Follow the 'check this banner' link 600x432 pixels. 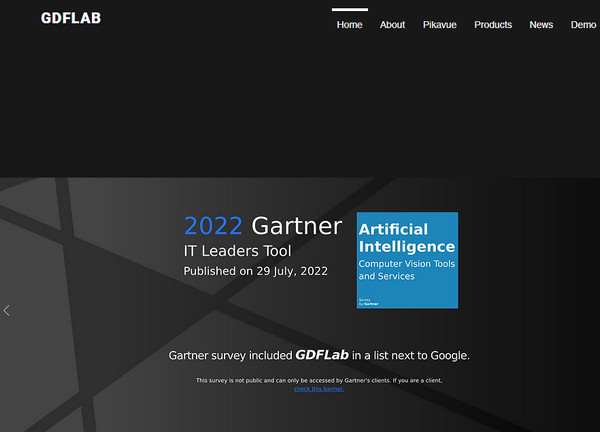319,389
